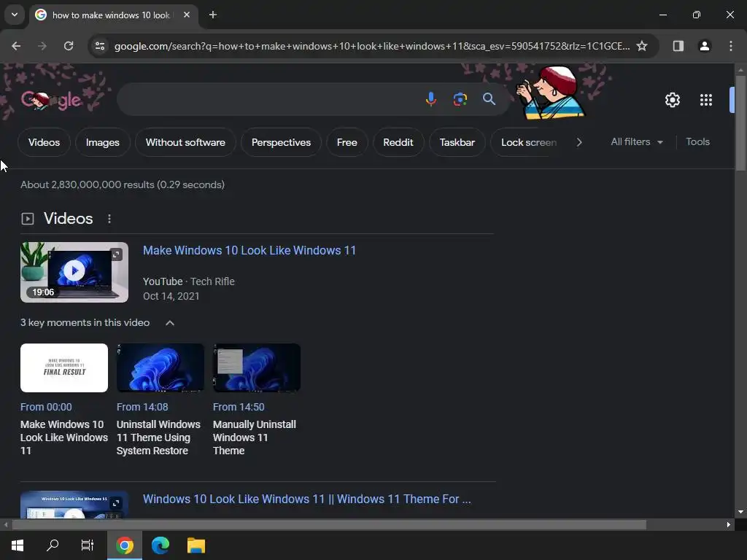Viewport: 747px width, 560px height.
Task: Collapse the 3 key moments section
Action: (x=169, y=323)
